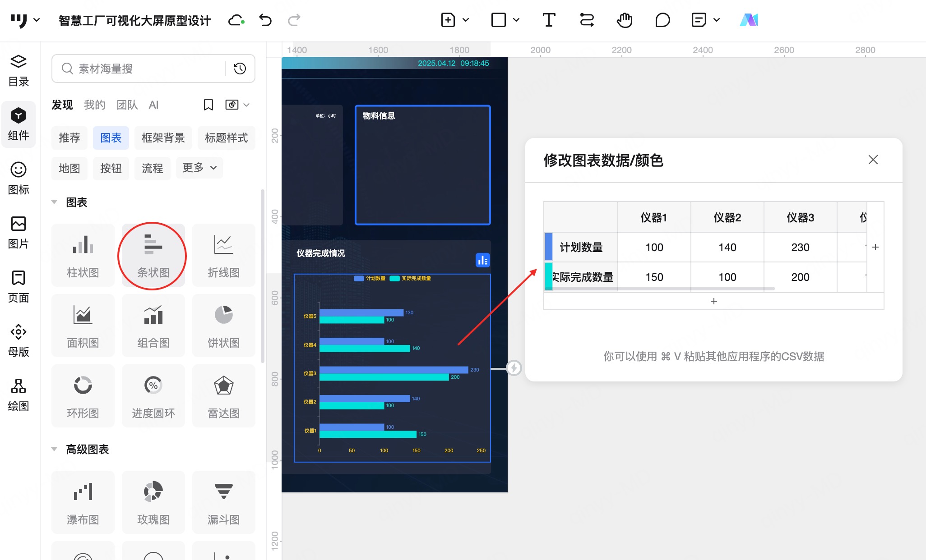The height and width of the screenshot is (560, 926).
Task: Switch to the 我的 tab
Action: tap(94, 105)
